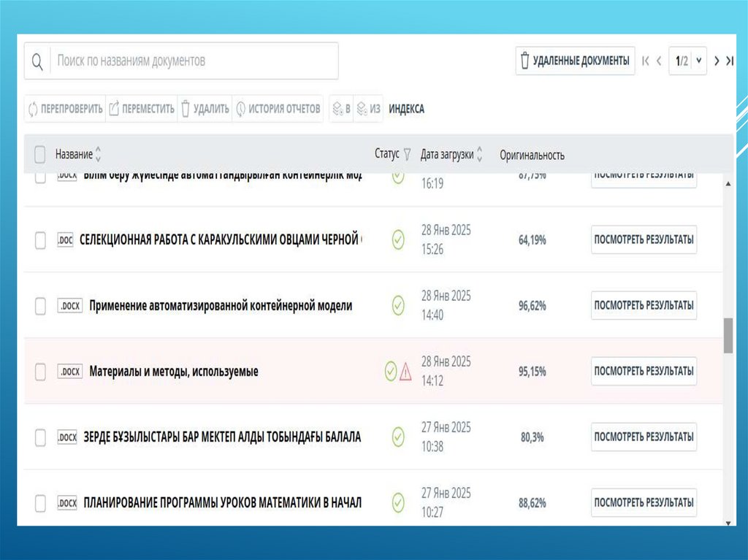
Task: Go to the previous page
Action: (659, 61)
